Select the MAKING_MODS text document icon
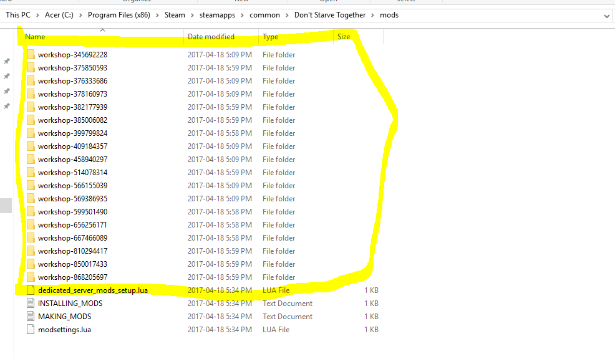This screenshot has width=615, height=364. point(31,317)
